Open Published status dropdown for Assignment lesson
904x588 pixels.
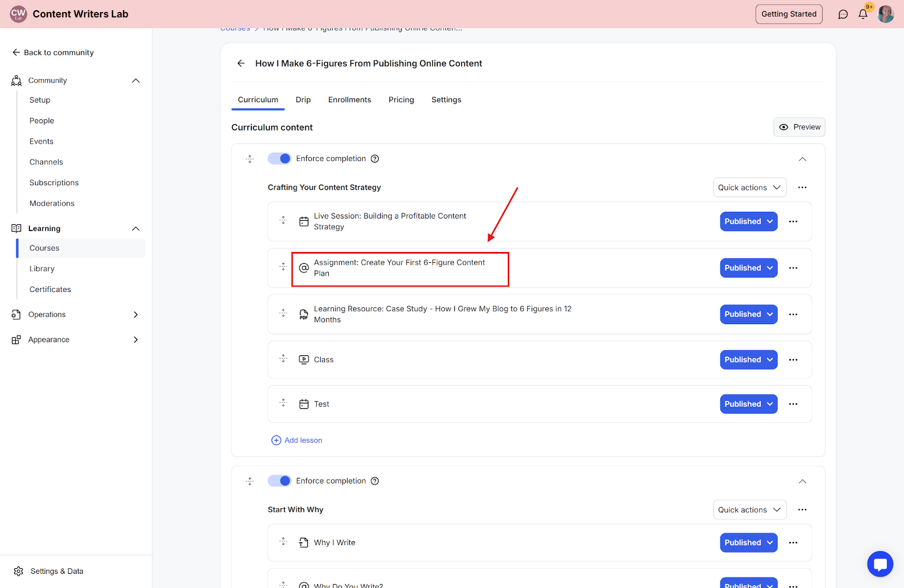point(749,268)
